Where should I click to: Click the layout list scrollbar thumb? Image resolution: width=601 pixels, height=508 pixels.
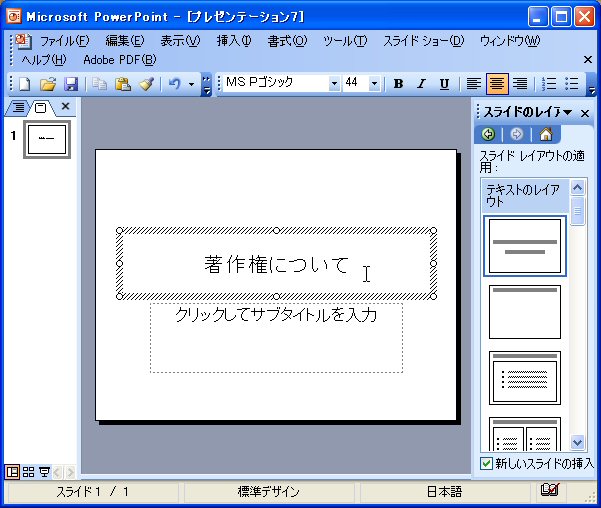[577, 211]
